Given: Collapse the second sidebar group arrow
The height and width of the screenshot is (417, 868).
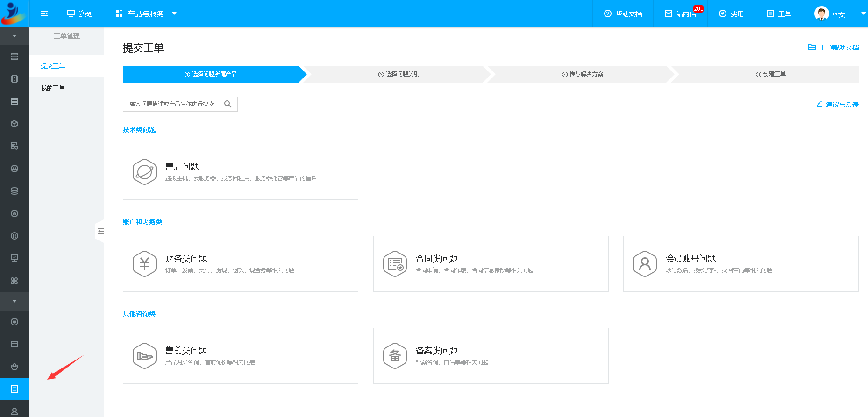Looking at the screenshot, I should tap(14, 301).
